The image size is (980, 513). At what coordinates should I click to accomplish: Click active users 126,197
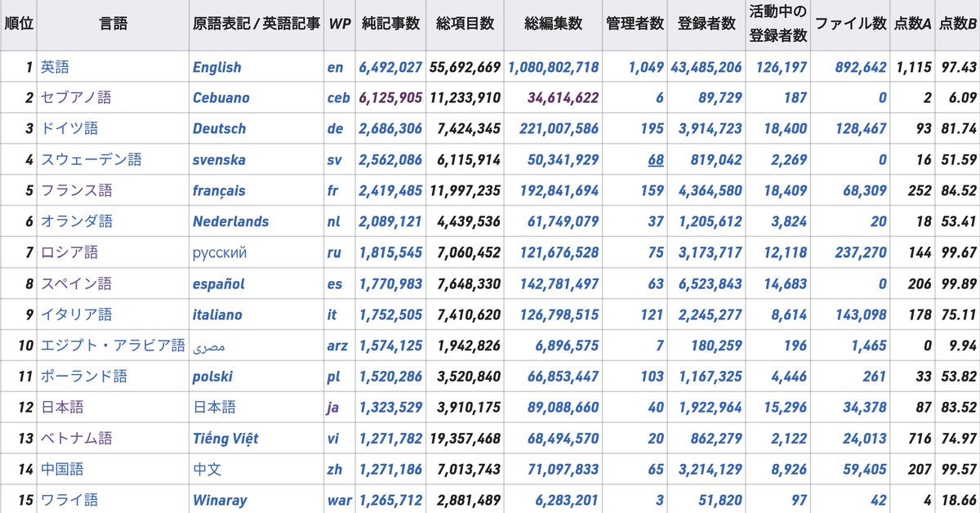point(782,68)
